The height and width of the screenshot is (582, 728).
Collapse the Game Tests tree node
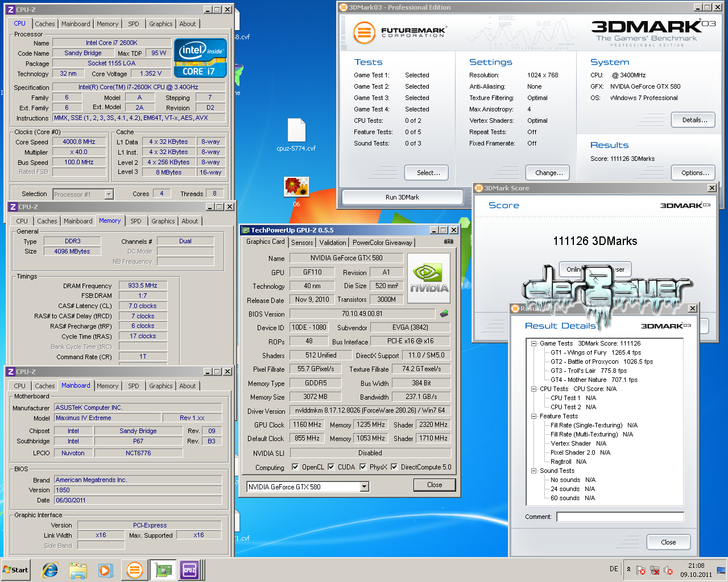534,343
